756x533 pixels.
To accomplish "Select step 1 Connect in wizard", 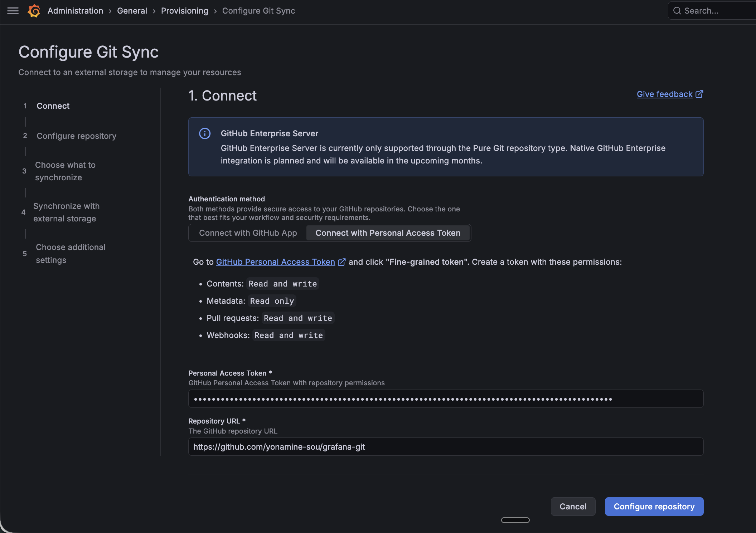I will (53, 106).
